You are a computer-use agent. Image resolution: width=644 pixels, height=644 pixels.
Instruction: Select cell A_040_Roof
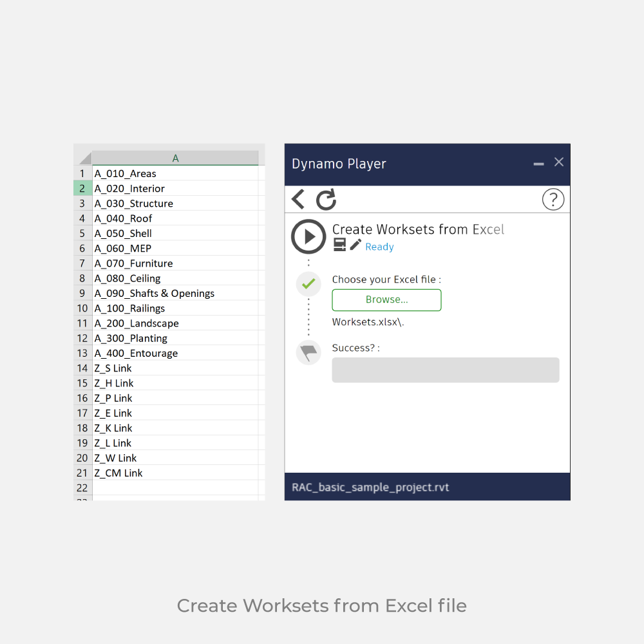[175, 218]
